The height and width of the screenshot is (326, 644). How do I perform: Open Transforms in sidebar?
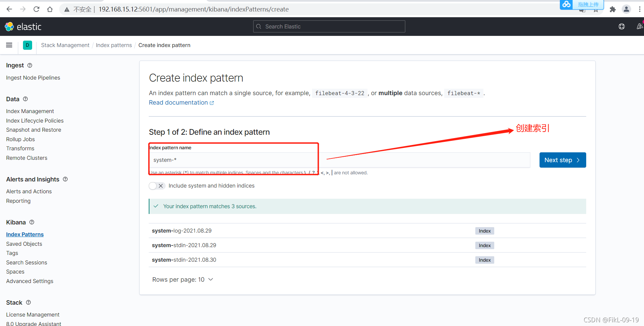tap(20, 148)
